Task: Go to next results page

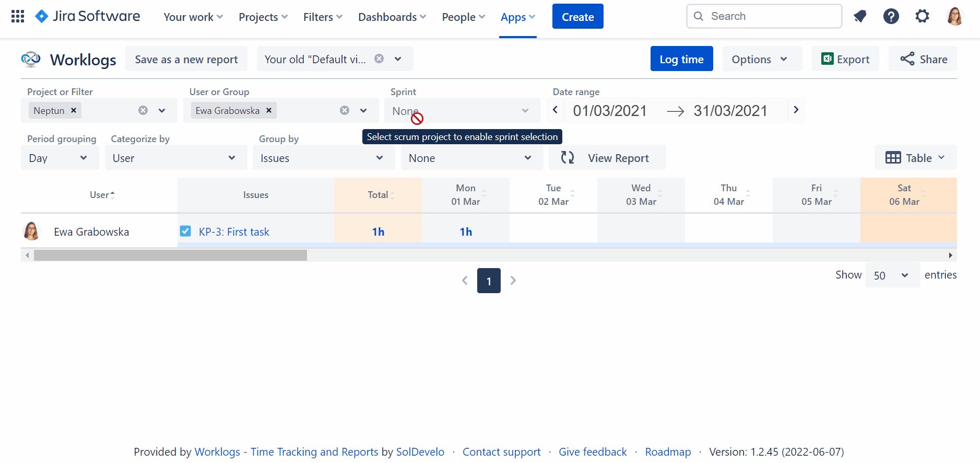Action: click(513, 281)
